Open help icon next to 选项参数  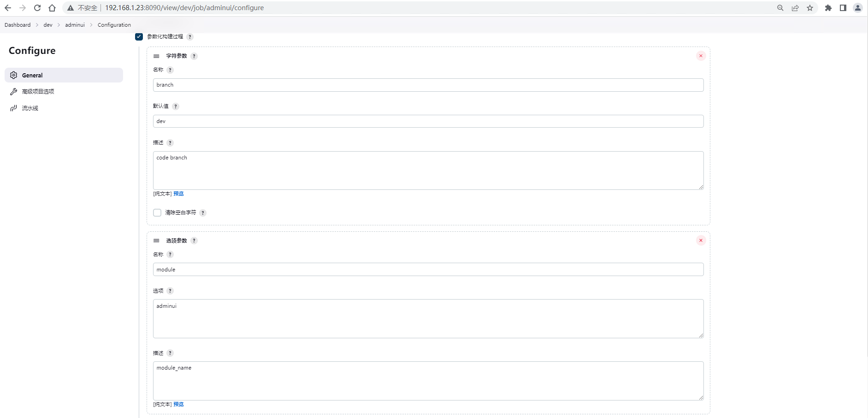click(194, 241)
